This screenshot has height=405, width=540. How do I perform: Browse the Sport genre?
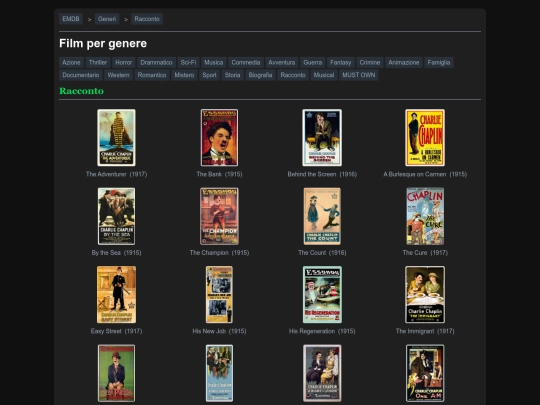tap(209, 75)
